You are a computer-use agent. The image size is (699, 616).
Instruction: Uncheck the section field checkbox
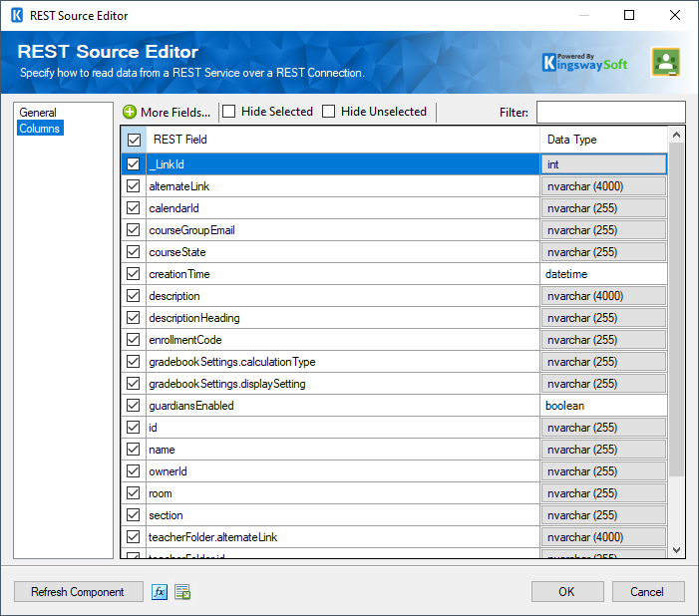click(x=134, y=514)
